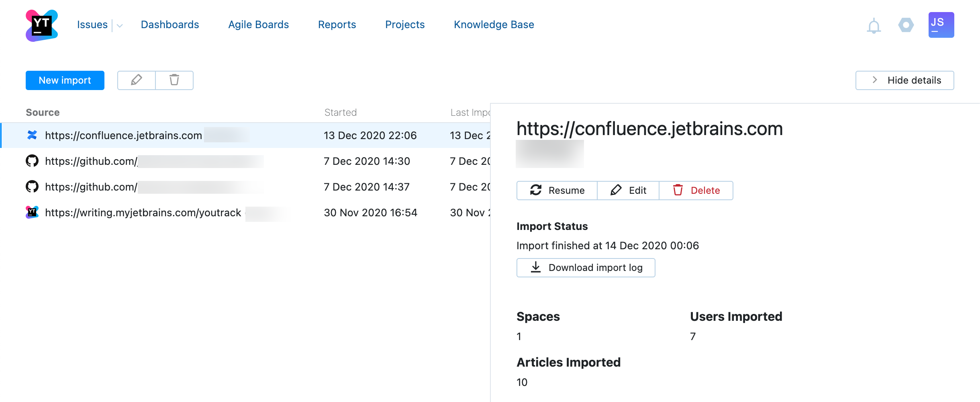Open the Issues menu
980x402 pixels.
click(x=92, y=25)
